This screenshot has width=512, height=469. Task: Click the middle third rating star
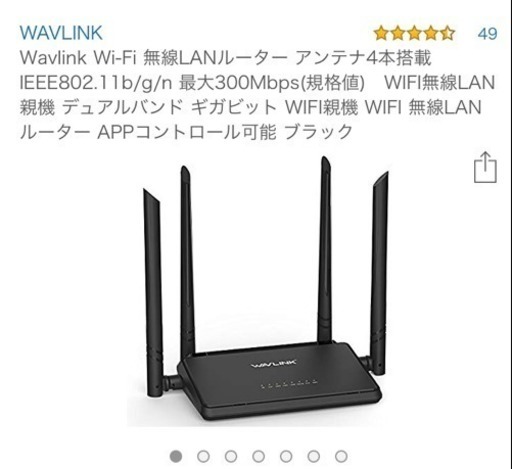(414, 33)
